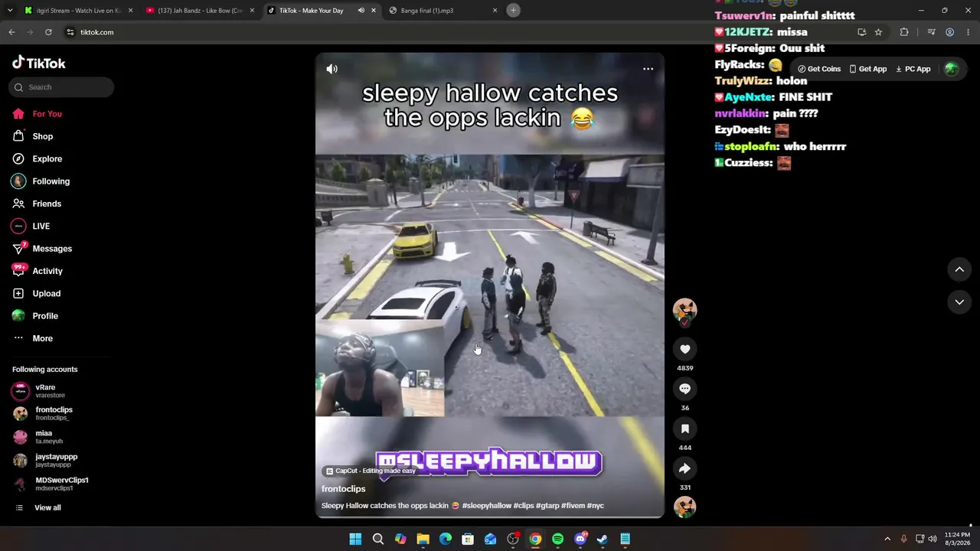This screenshot has width=980, height=551.
Task: Click the PC App download button
Action: coord(913,69)
